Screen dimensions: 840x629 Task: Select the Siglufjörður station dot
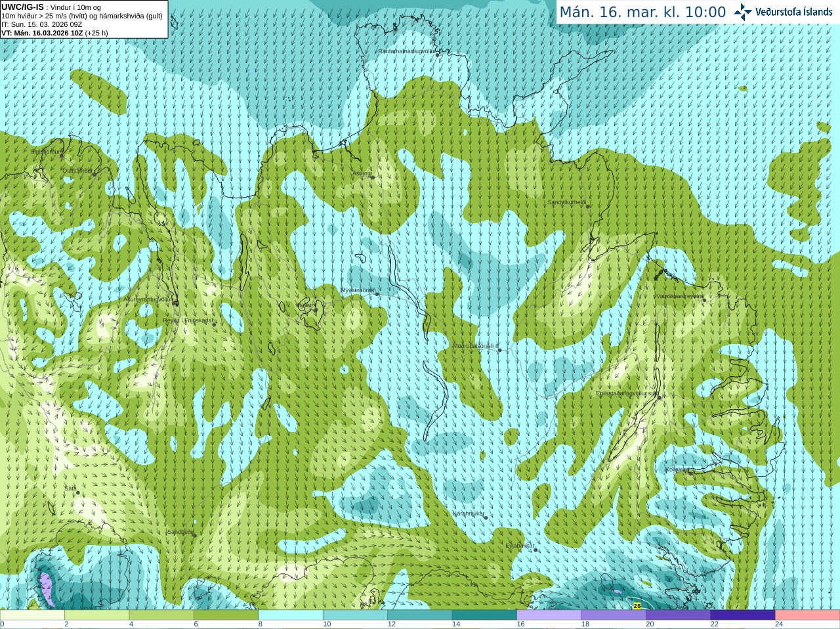62,156
